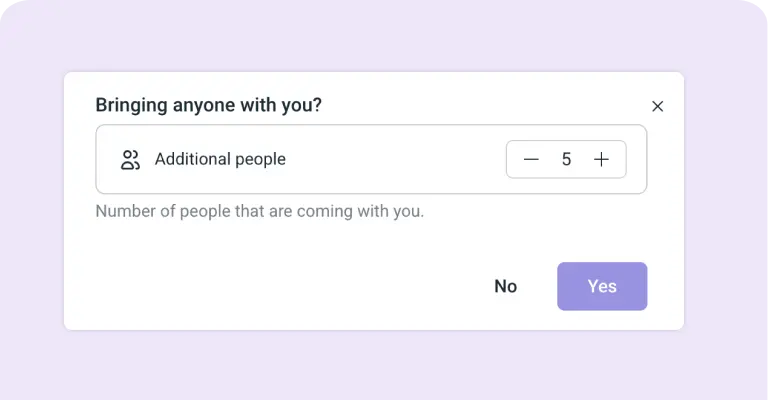The width and height of the screenshot is (768, 400).
Task: Decline bringing guests via No
Action: tap(505, 286)
